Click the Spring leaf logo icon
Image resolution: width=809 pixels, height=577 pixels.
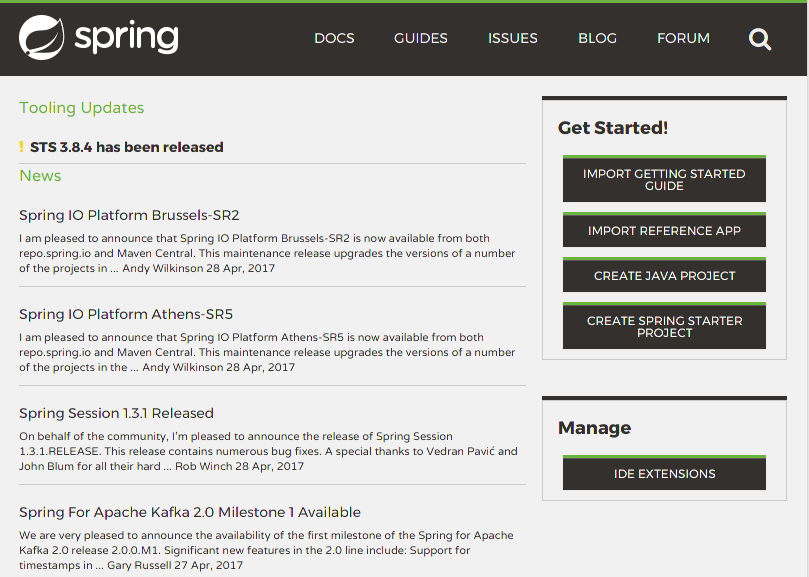point(42,38)
